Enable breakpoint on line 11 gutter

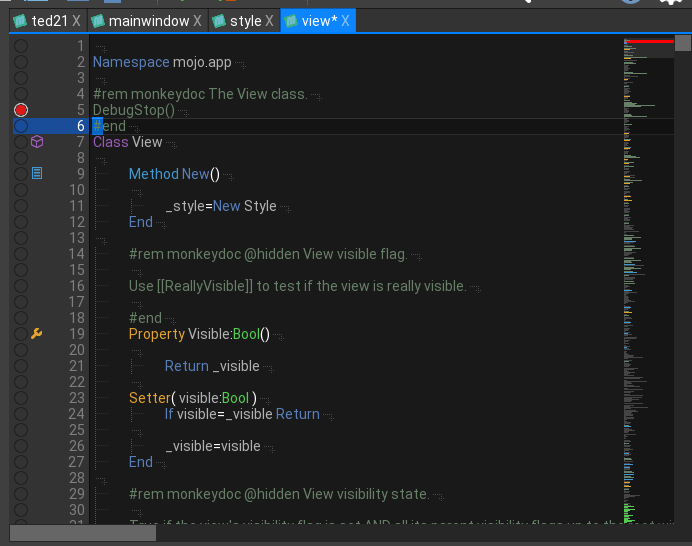[21, 206]
